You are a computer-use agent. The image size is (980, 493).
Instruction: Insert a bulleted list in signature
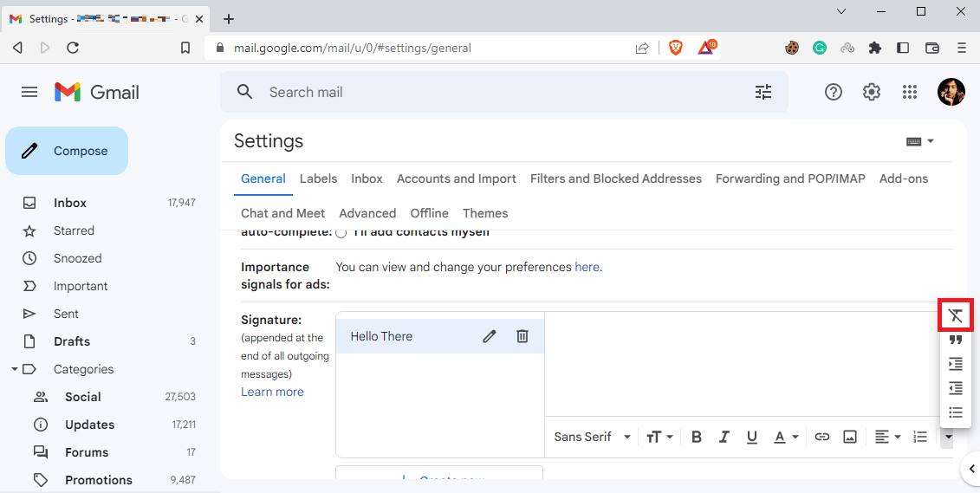coord(955,412)
